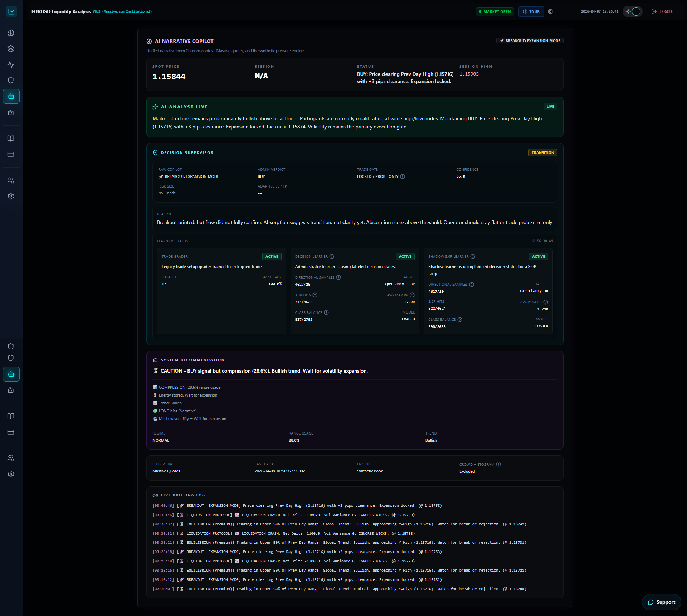Open the settings gear above the two stacked shields
687x616 pixels.
pos(11,196)
